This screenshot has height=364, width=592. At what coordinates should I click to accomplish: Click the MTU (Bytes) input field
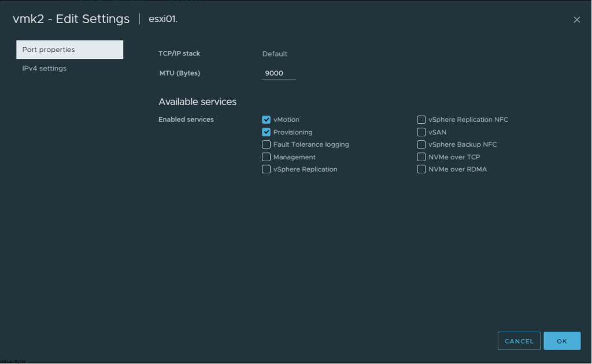click(x=279, y=73)
